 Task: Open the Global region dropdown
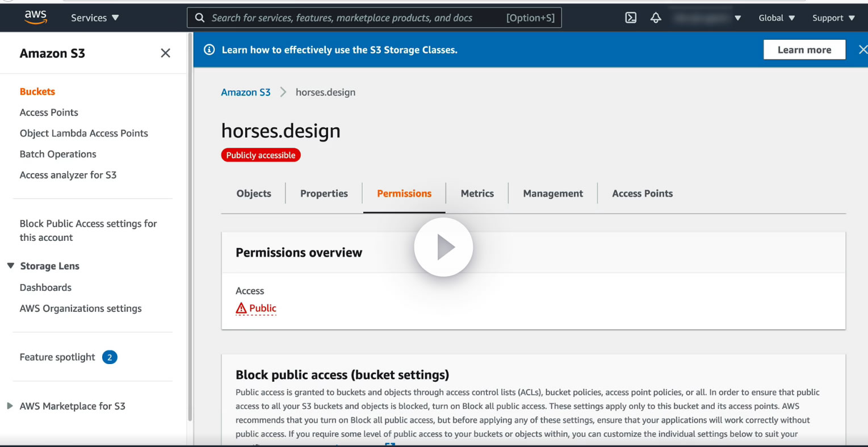776,18
